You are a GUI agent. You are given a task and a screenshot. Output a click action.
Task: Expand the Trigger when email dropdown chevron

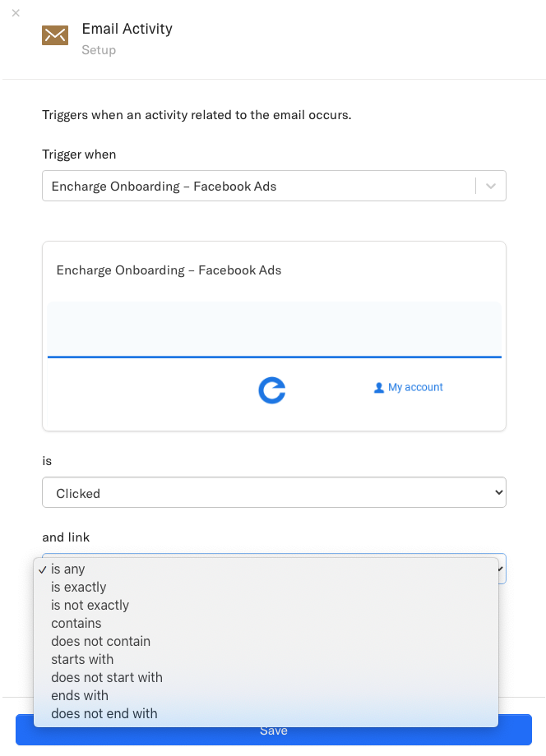click(491, 187)
